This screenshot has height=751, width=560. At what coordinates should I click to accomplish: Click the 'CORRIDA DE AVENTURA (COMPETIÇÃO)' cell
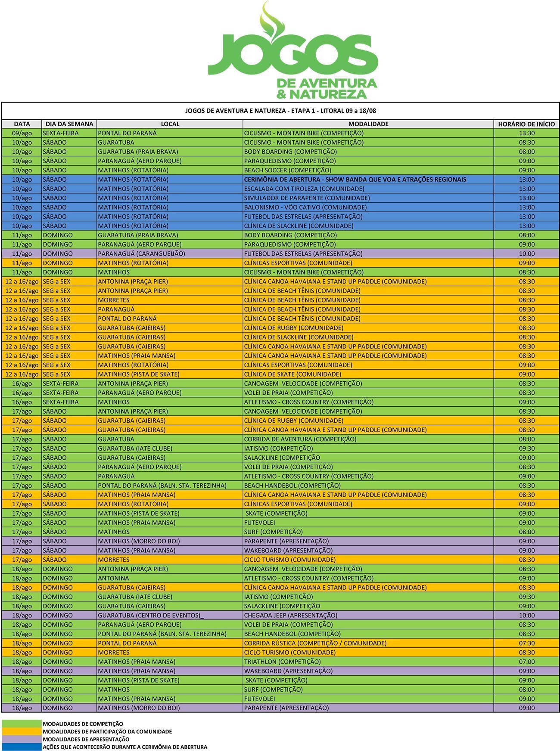[368, 439]
